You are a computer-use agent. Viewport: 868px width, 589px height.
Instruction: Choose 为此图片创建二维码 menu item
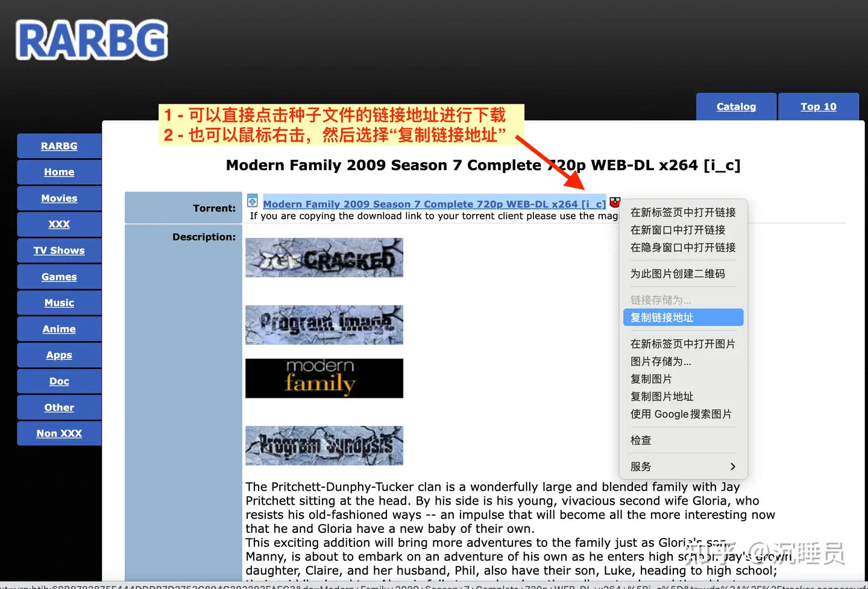(x=683, y=274)
